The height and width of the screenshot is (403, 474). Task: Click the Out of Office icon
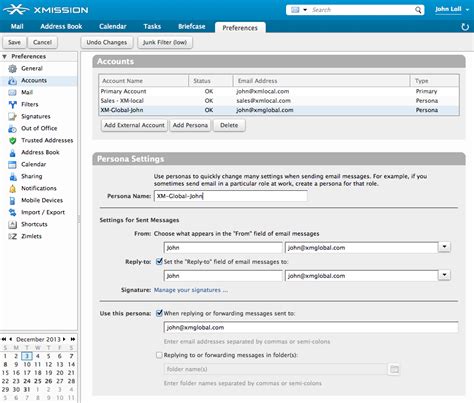point(12,129)
